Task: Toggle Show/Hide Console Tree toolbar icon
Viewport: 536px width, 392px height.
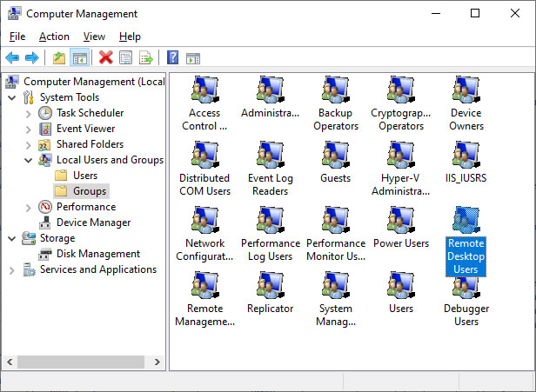Action: pos(80,57)
